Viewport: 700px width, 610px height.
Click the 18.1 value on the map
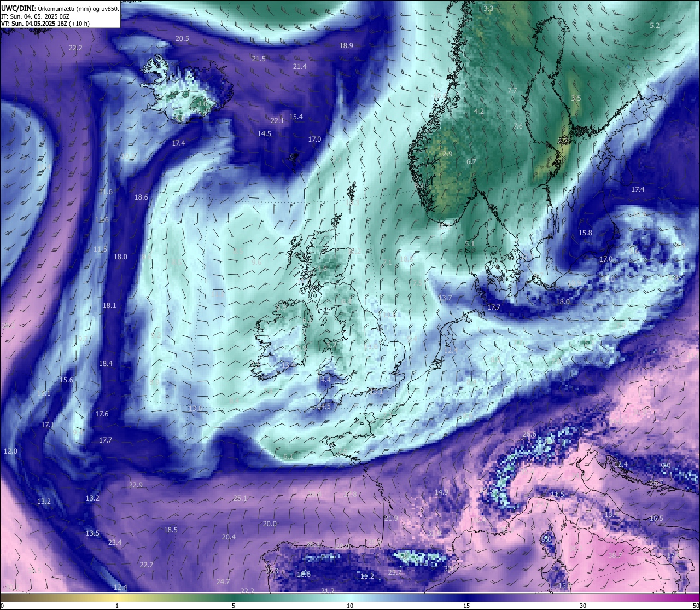pyautogui.click(x=109, y=305)
